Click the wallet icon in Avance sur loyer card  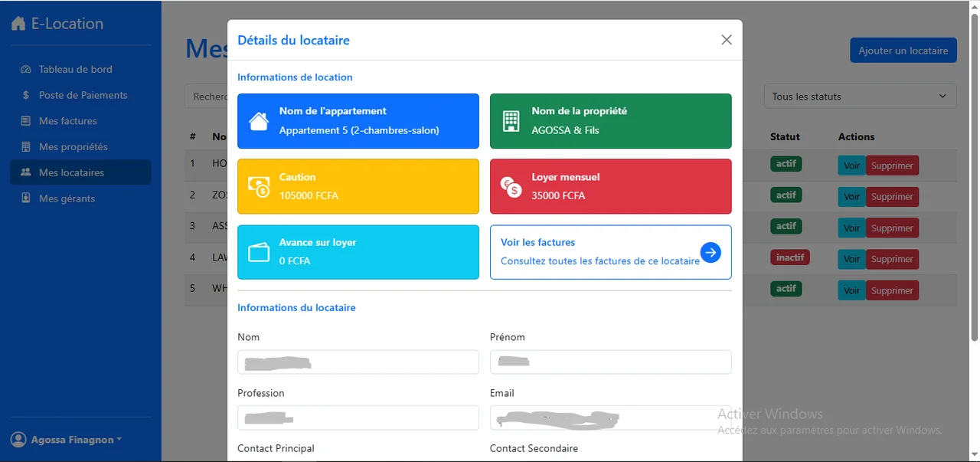tap(259, 252)
